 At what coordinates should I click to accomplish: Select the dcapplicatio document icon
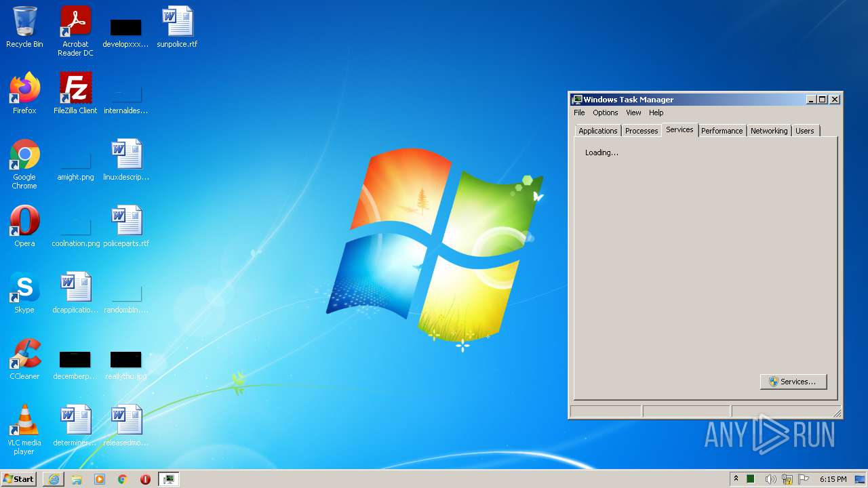pos(75,293)
